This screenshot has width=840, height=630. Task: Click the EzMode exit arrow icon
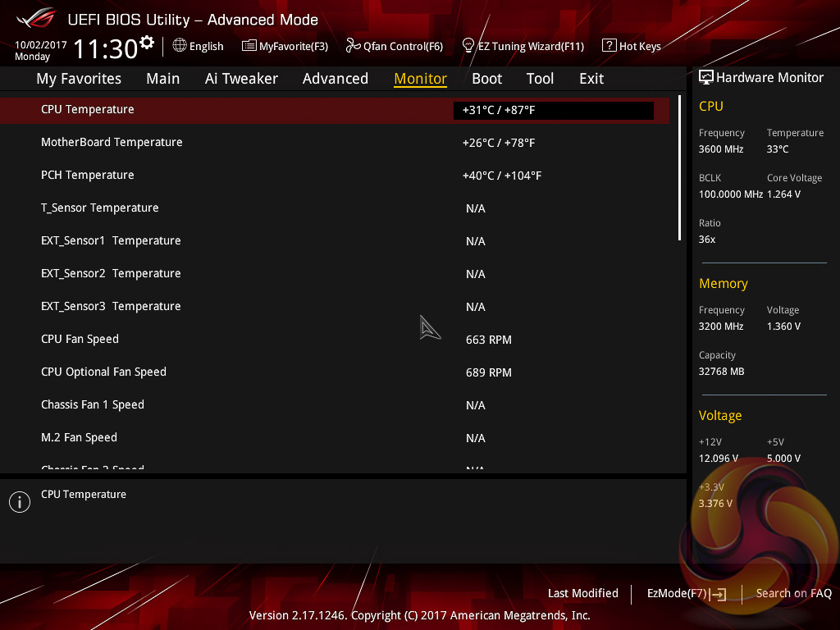[x=719, y=594]
